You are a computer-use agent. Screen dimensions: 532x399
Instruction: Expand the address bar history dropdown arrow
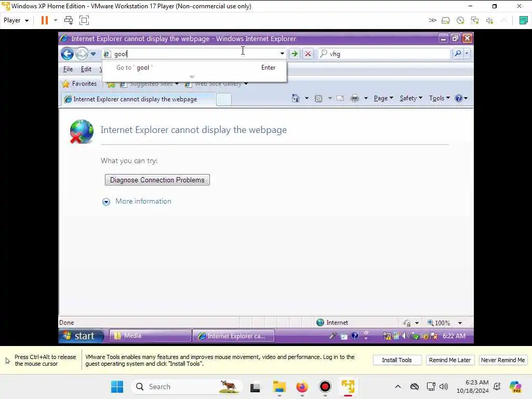(x=282, y=54)
